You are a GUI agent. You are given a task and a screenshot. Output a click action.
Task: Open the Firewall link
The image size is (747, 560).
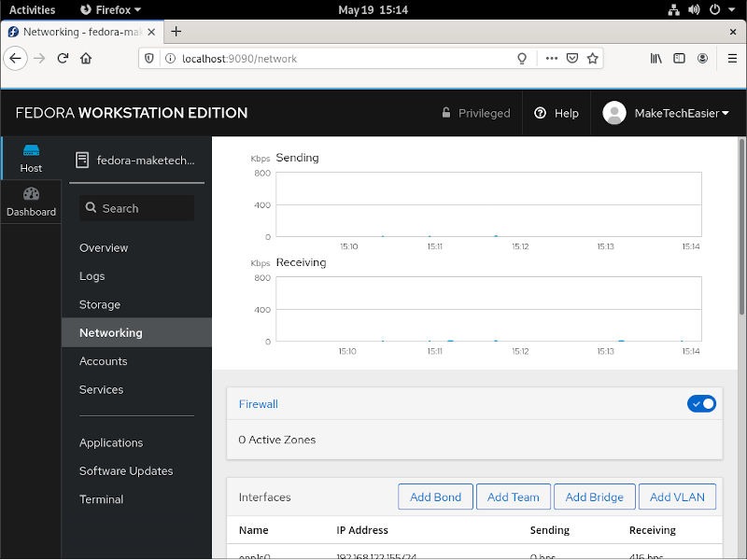[x=258, y=404]
